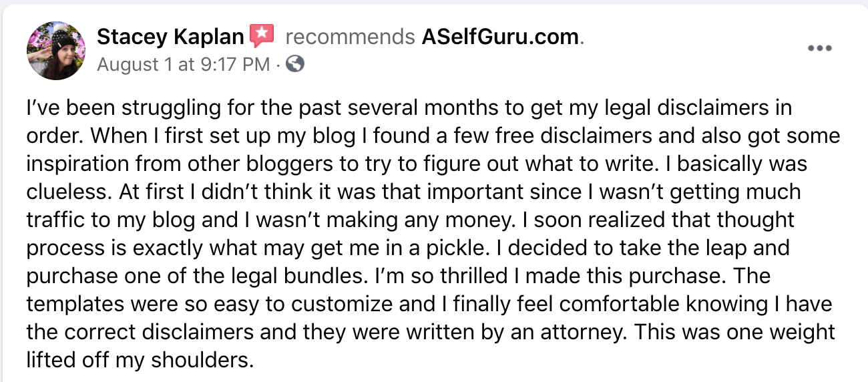This screenshot has height=382, width=868.
Task: Visit the ASelfGuru.com page link
Action: tap(501, 37)
